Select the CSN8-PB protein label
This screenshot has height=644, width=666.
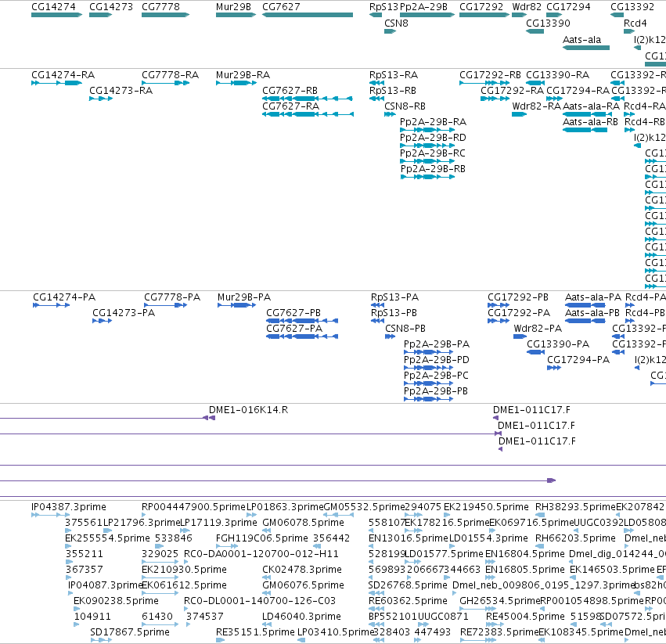click(x=405, y=329)
